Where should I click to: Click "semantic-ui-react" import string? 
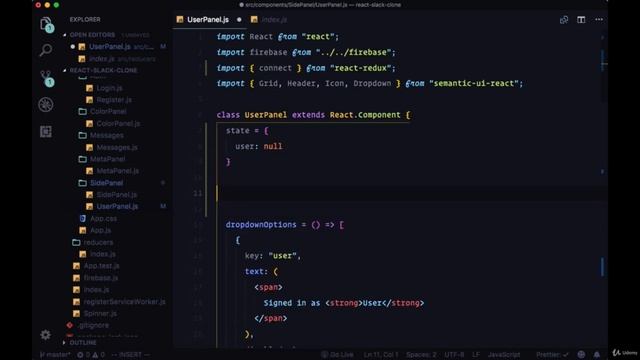tap(473, 84)
